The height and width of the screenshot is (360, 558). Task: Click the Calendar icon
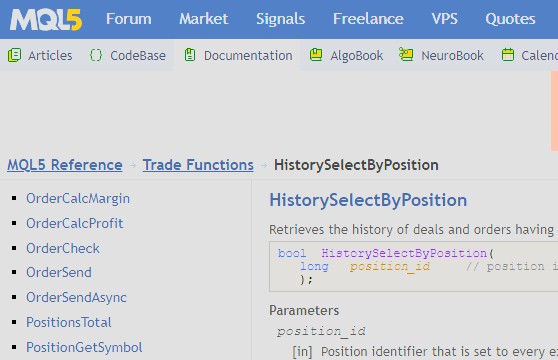click(x=507, y=55)
